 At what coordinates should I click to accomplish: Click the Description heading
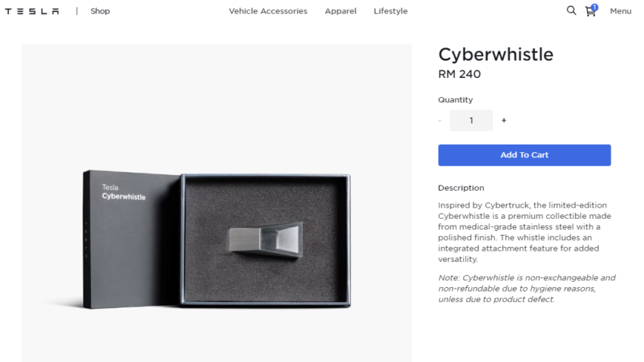coord(461,188)
